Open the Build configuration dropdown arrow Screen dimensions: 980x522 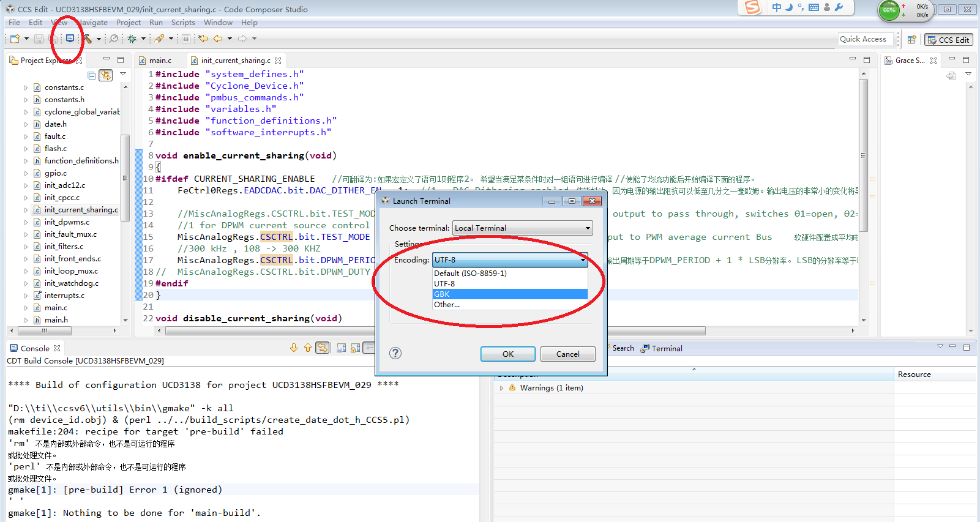99,39
